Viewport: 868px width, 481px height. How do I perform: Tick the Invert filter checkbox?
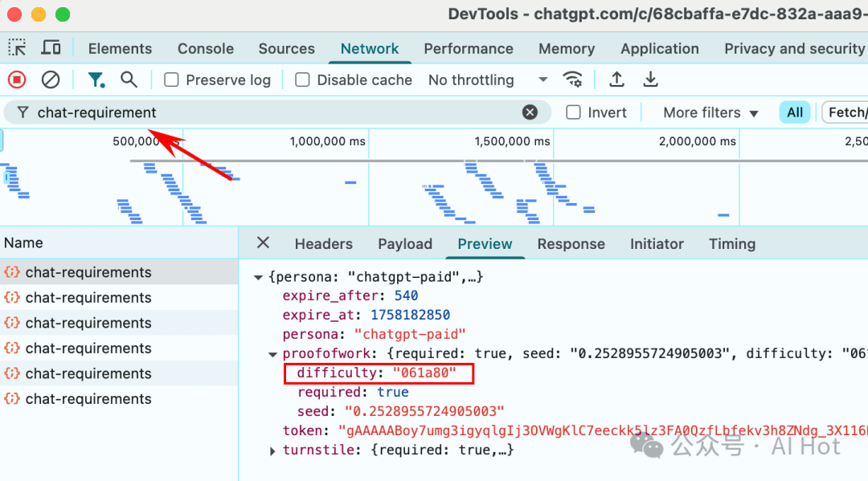(x=573, y=112)
